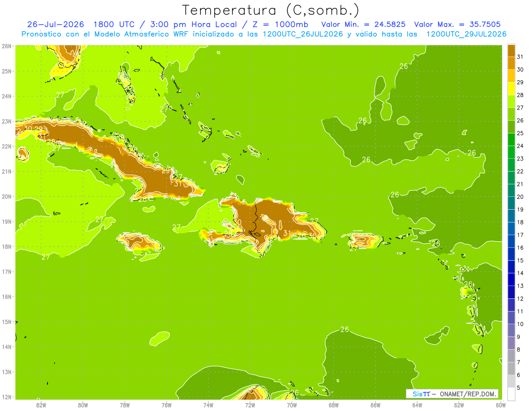Click the '12N' latitude axis label
Viewport: 532px width, 411px height.
[7, 397]
